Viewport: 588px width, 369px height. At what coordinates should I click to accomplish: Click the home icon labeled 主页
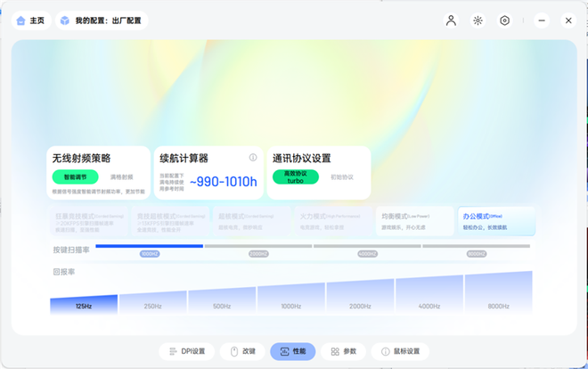(x=30, y=20)
